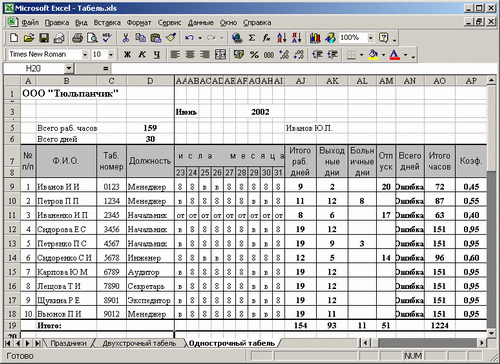
Task: Jump to first sheet tab navigation button
Action: [x=8, y=343]
